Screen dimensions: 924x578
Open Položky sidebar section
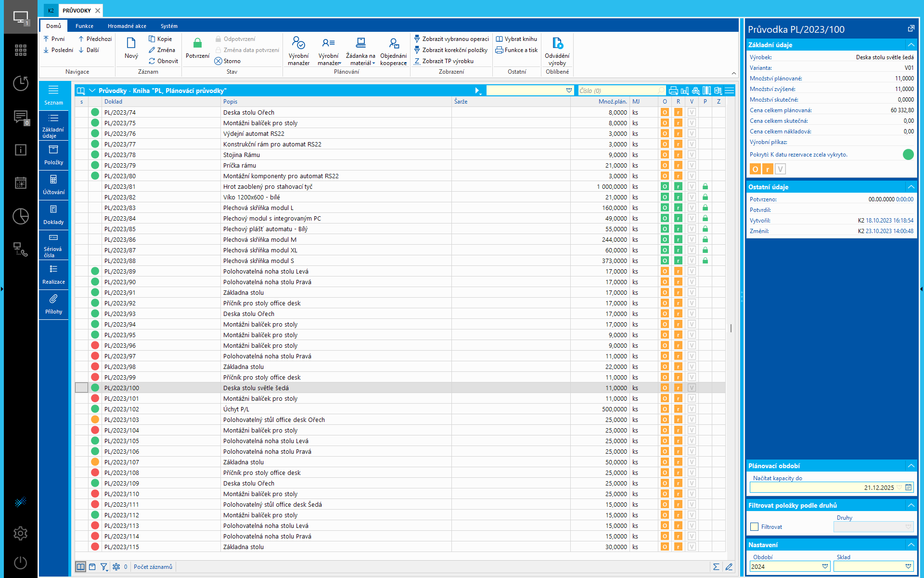click(53, 155)
